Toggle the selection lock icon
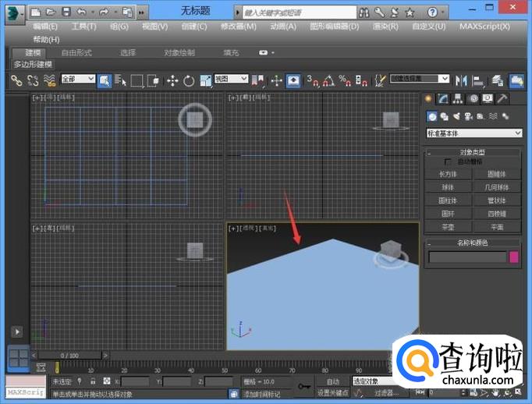This screenshot has width=532, height=404. pos(93,381)
